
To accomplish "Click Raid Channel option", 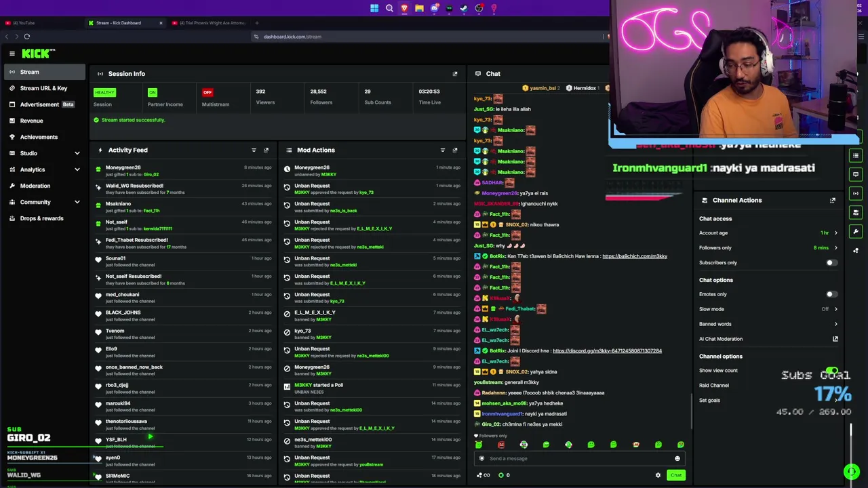I will 714,386.
